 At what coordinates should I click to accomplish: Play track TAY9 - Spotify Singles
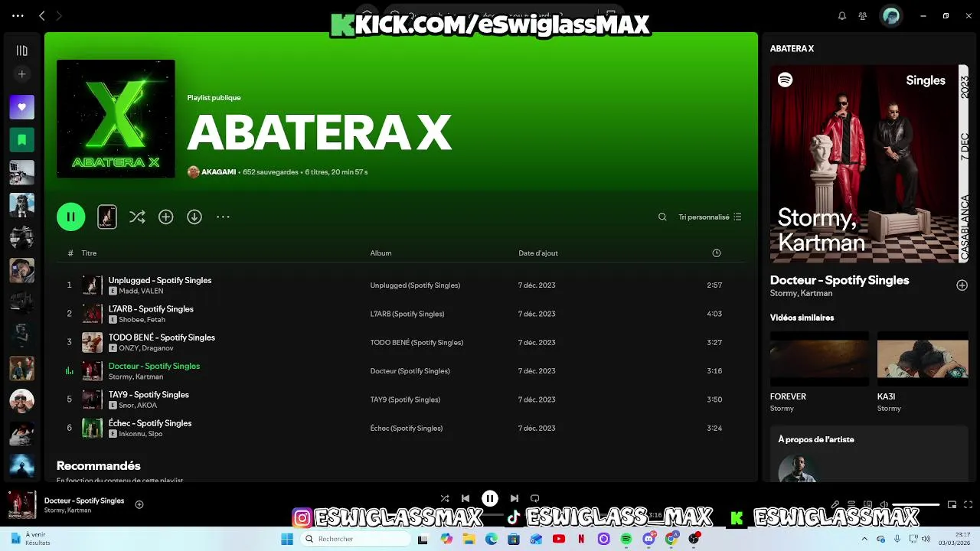(x=149, y=394)
